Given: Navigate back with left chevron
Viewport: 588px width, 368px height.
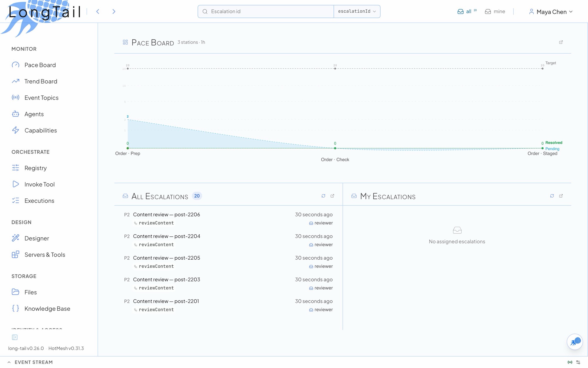Looking at the screenshot, I should [98, 11].
